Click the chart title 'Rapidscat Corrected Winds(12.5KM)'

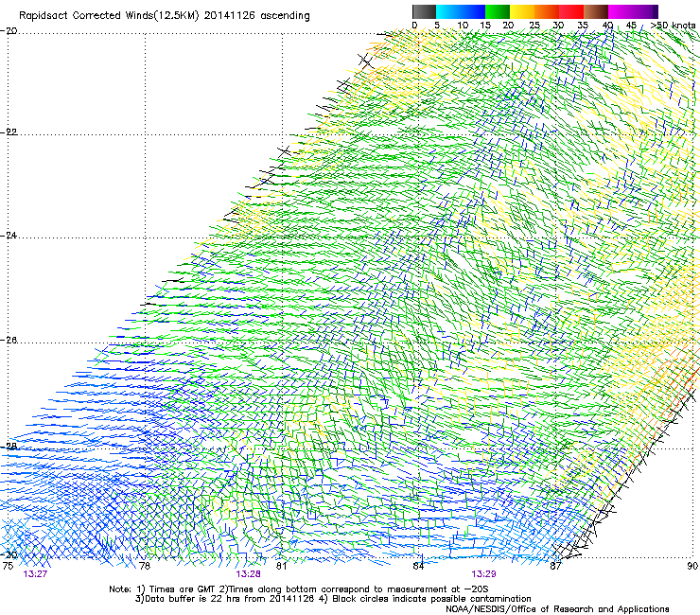pos(109,16)
